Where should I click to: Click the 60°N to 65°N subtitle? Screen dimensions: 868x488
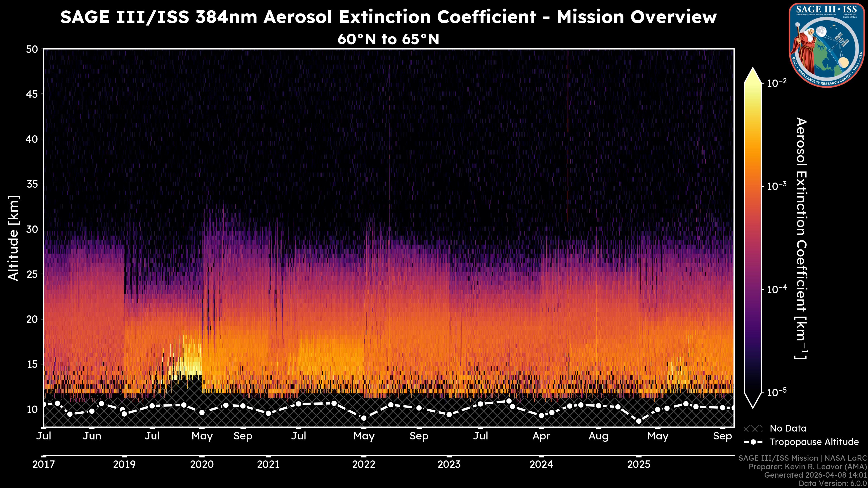tap(388, 39)
